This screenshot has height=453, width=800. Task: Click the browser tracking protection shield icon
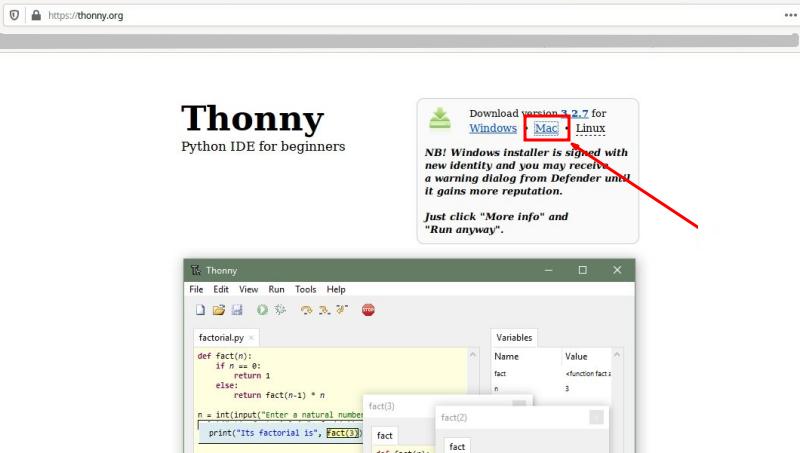(14, 16)
